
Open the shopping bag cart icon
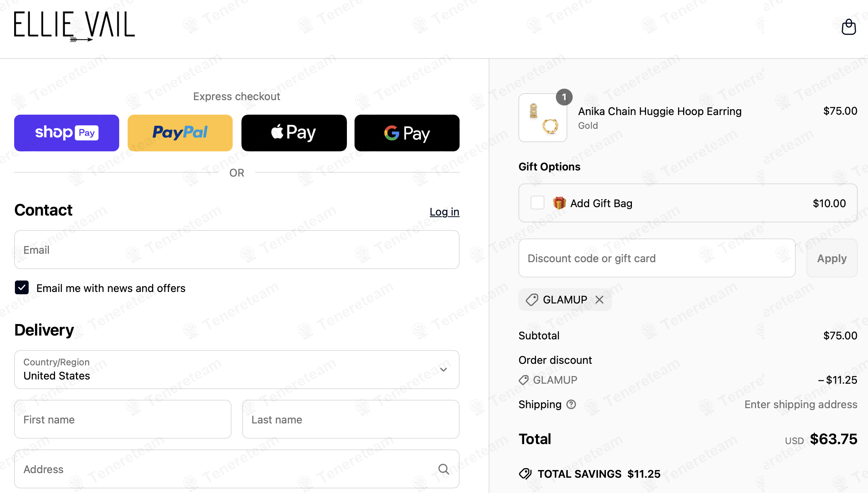coord(849,27)
